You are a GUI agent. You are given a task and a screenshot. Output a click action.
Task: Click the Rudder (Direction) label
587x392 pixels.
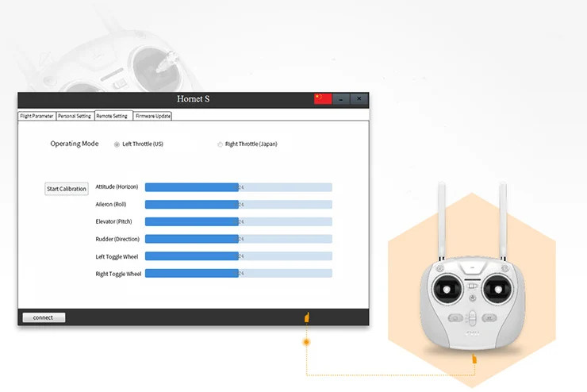click(x=117, y=239)
